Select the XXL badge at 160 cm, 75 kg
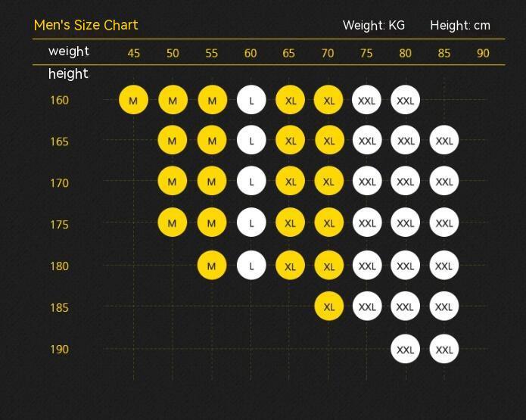The height and width of the screenshot is (420, 526). point(367,100)
